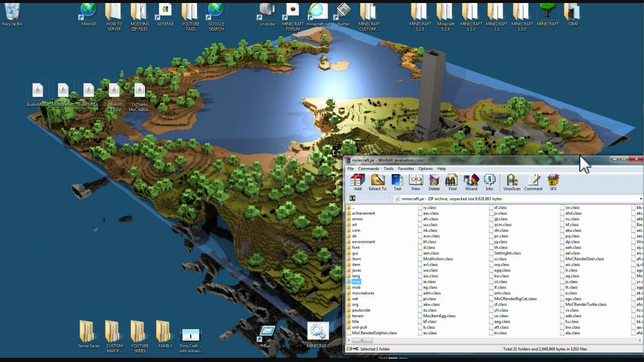Select the MINECRAFT FORUM desktop shortcut
The width and height of the screenshot is (644, 362).
[293, 17]
